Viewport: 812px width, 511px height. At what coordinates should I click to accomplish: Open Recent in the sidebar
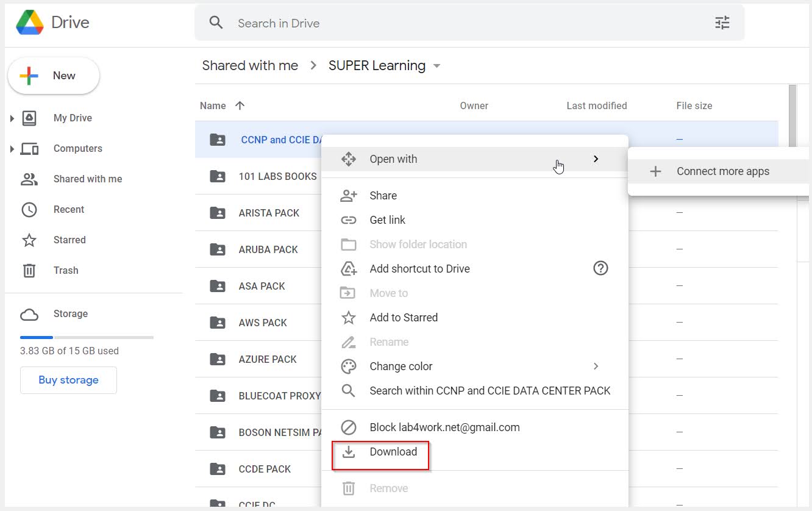[69, 209]
